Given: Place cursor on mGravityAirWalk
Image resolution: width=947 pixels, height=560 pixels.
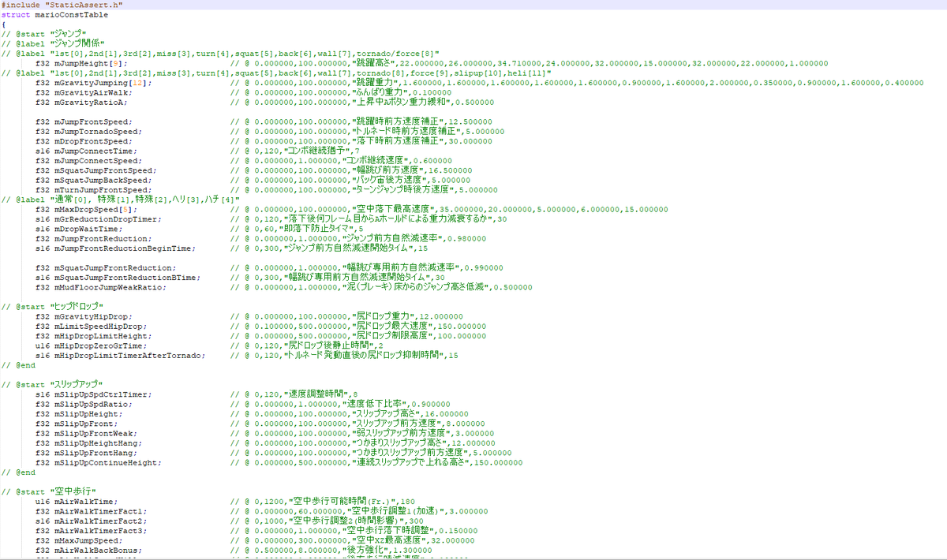Looking at the screenshot, I should point(89,92).
